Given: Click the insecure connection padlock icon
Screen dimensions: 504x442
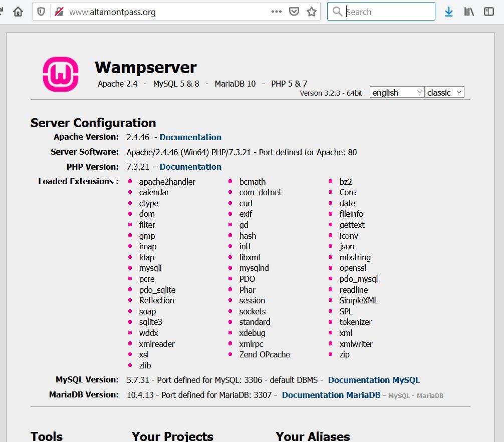Looking at the screenshot, I should point(59,12).
